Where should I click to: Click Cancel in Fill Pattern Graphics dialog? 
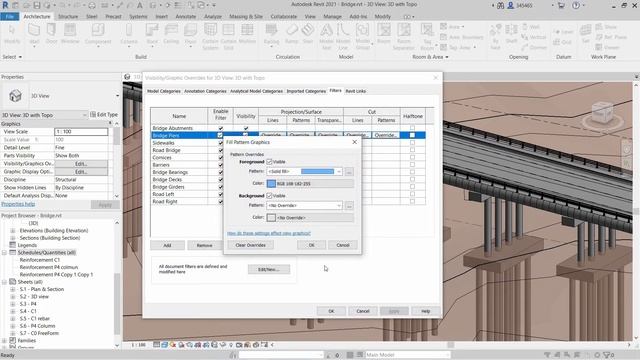(343, 245)
